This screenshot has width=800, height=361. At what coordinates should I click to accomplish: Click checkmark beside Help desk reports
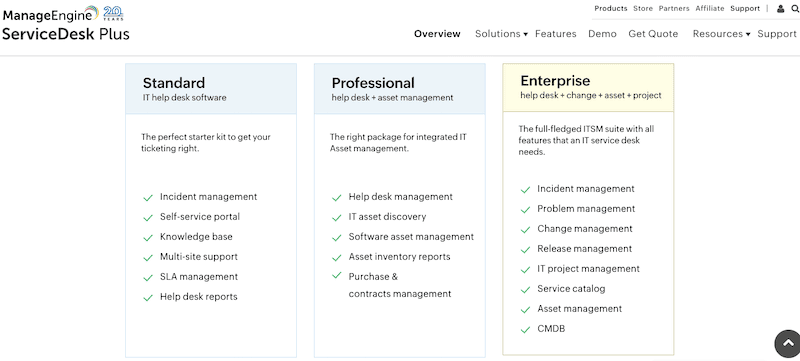tap(148, 298)
